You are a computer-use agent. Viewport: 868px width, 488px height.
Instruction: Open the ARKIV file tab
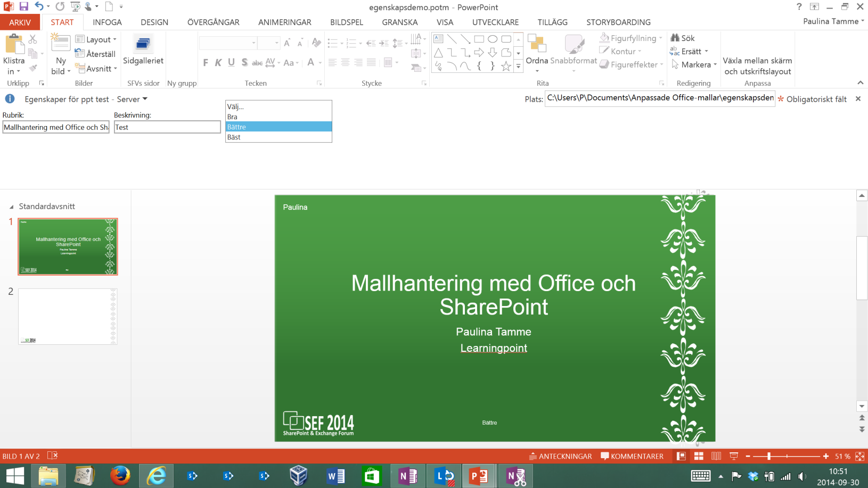pos(20,22)
